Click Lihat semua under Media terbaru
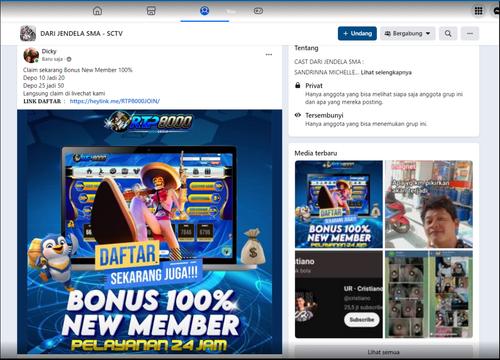 click(384, 352)
